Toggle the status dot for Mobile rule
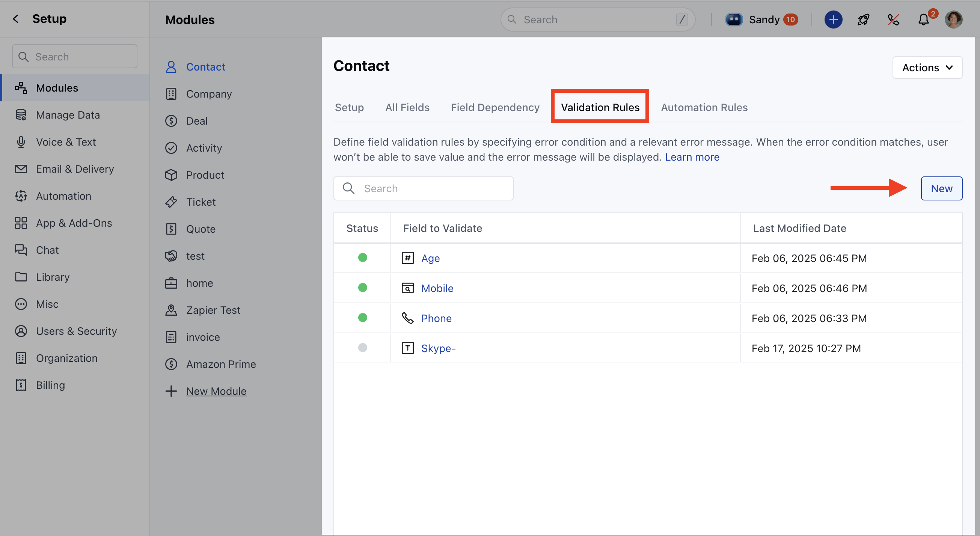Viewport: 980px width, 536px height. pyautogui.click(x=363, y=288)
